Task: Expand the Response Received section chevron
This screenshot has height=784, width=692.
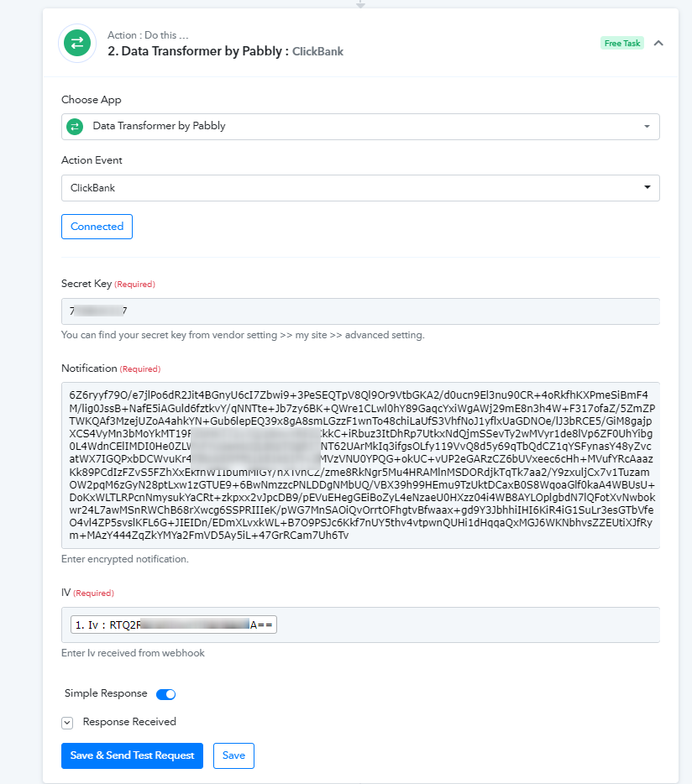Action: (x=67, y=723)
